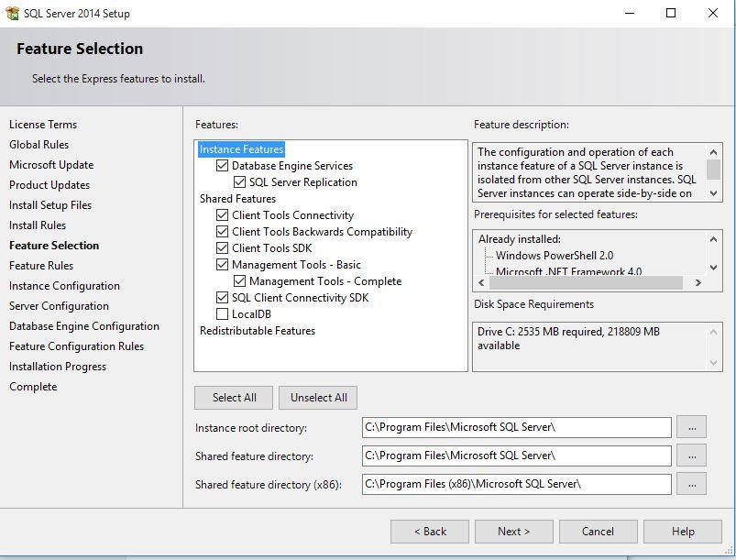Click the Already installed heading
736x560 pixels.
click(519, 239)
